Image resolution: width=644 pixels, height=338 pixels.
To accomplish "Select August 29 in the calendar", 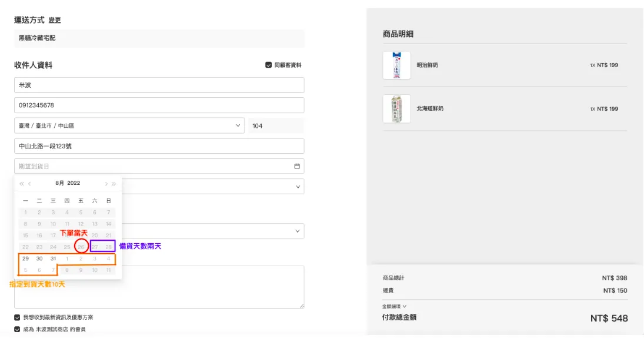I will tap(25, 259).
